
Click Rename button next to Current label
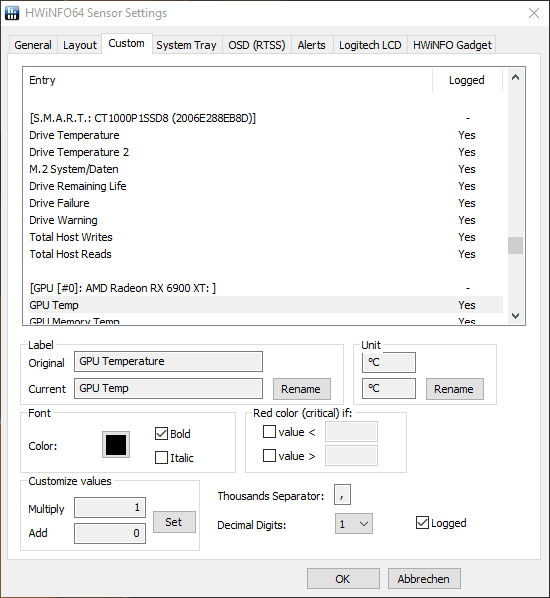coord(302,389)
